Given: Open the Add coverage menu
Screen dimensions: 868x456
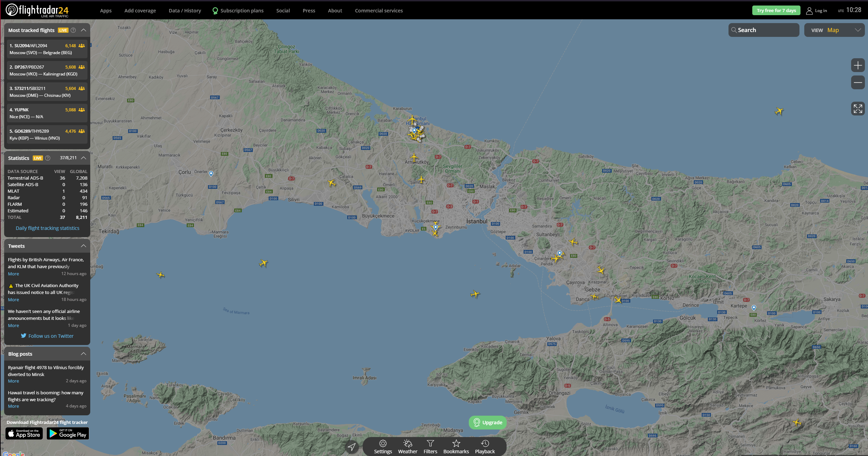Looking at the screenshot, I should pos(140,11).
